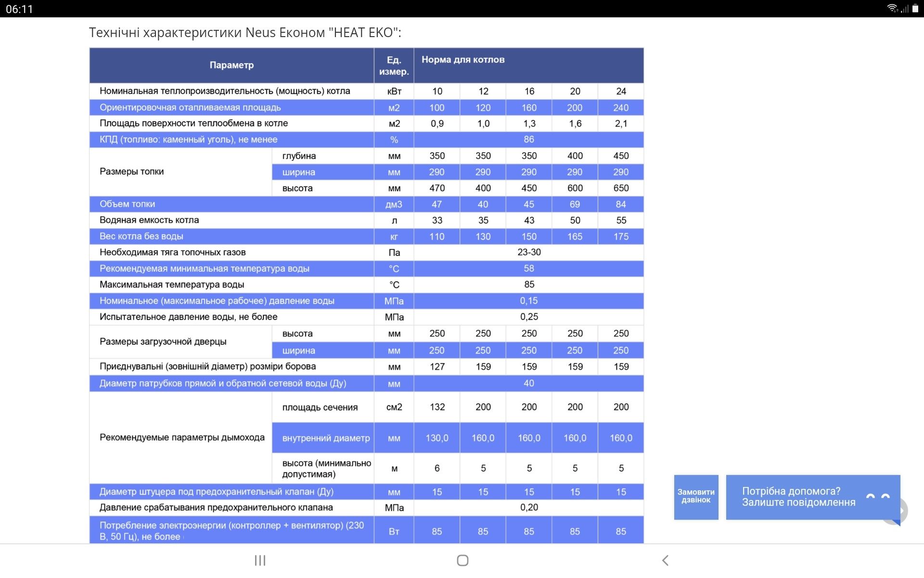Select the Размеры топки label
The image size is (924, 578).
pyautogui.click(x=131, y=171)
